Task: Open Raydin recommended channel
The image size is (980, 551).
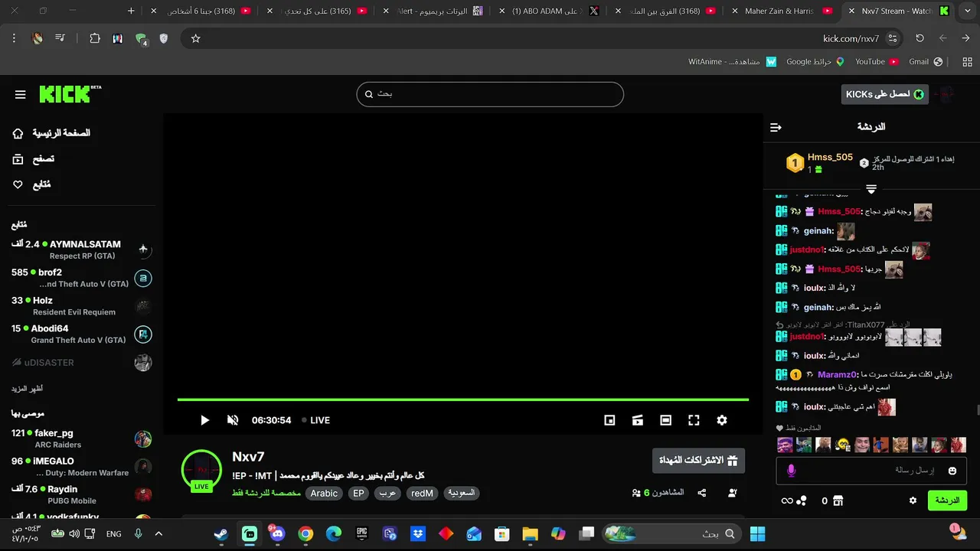Action: 81,495
